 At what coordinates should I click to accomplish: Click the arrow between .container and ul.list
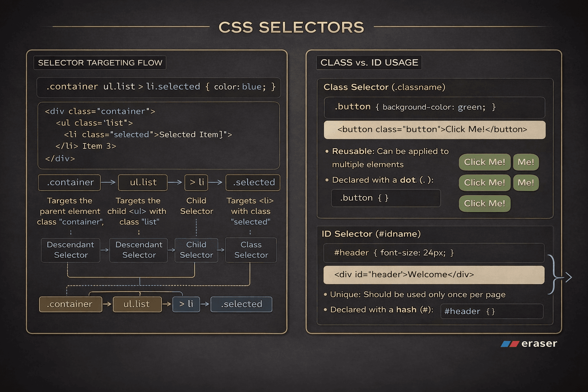[109, 183]
